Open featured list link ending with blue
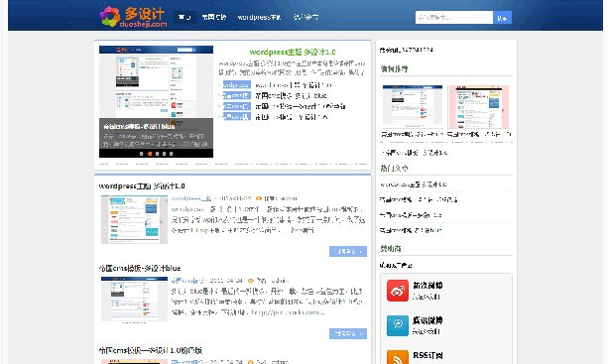Screen dimensions: 610x364 (x=291, y=95)
